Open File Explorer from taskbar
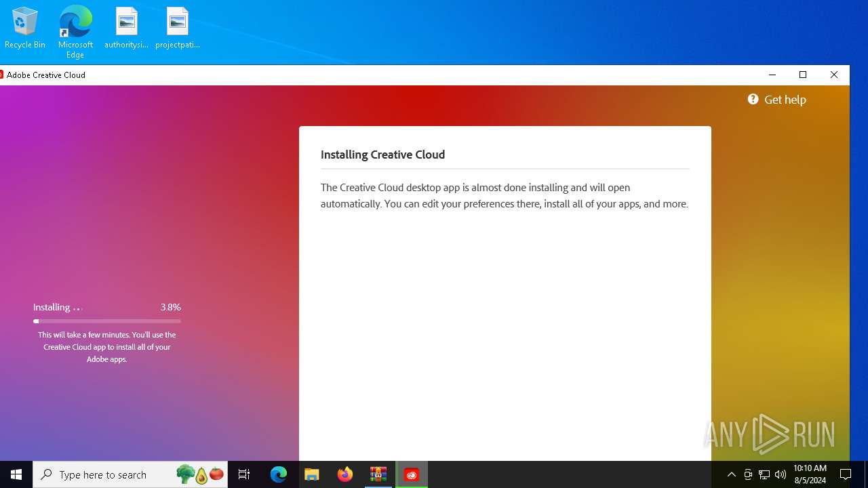Image resolution: width=868 pixels, height=488 pixels. click(x=312, y=474)
